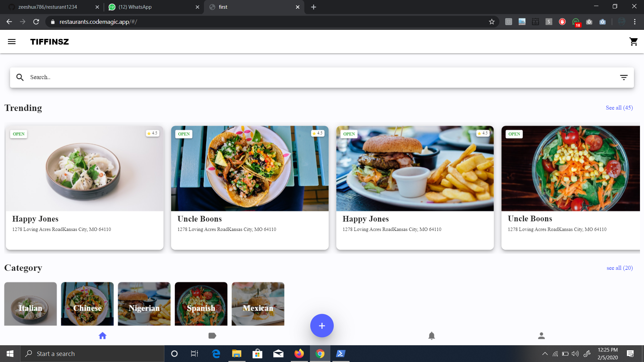Click the address bar URL
This screenshot has width=644, height=362.
(x=98, y=22)
